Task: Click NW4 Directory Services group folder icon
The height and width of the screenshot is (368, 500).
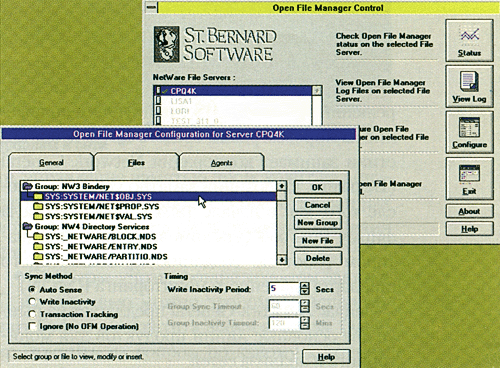Action: click(x=28, y=226)
